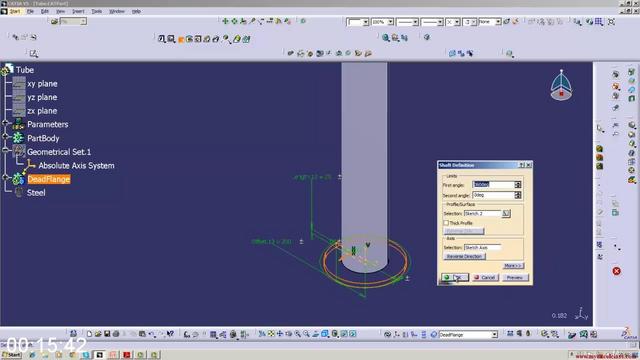Click the Save icon in bottom toolbar
Image resolution: width=640 pixels, height=360 pixels.
pyautogui.click(x=107, y=334)
